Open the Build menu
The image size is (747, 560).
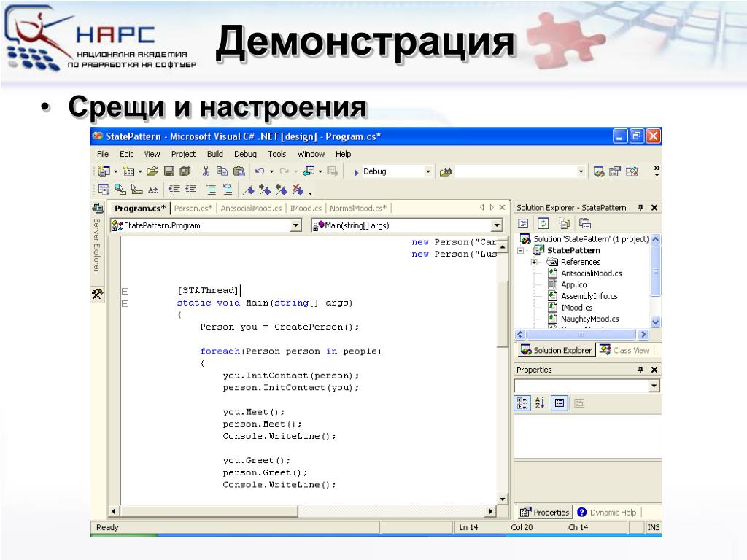point(215,154)
